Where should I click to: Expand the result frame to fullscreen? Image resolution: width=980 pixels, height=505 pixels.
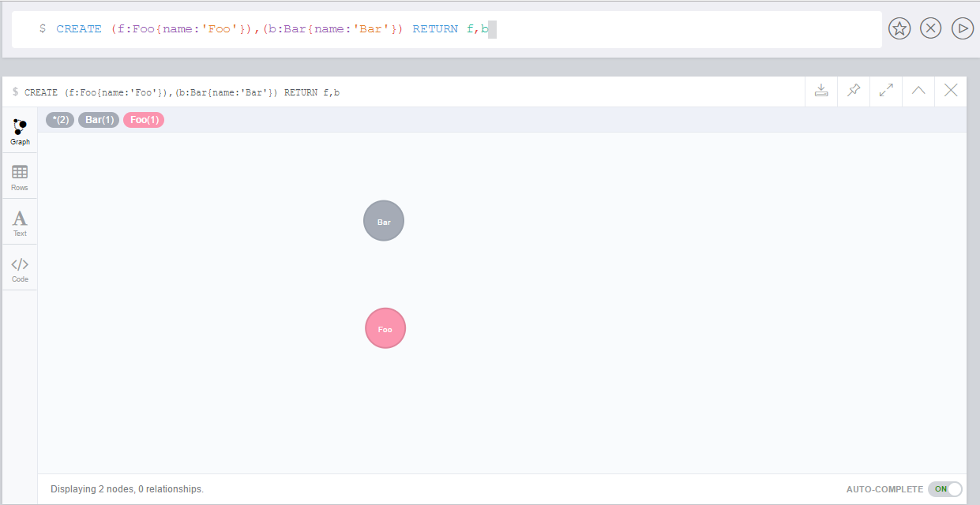885,91
